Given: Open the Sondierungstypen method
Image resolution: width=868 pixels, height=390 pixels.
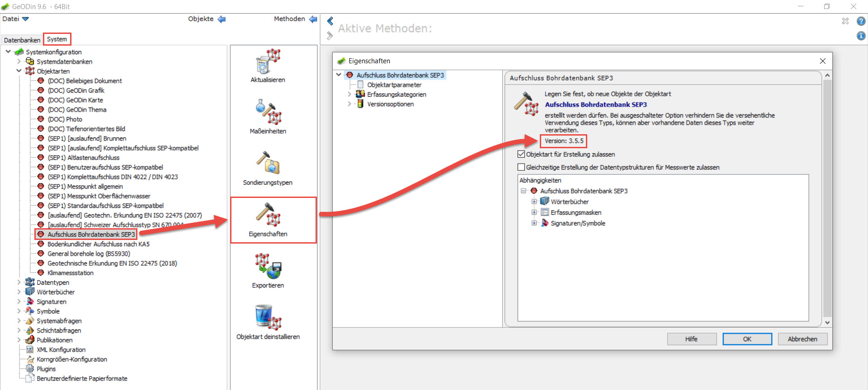Looking at the screenshot, I should tap(268, 169).
